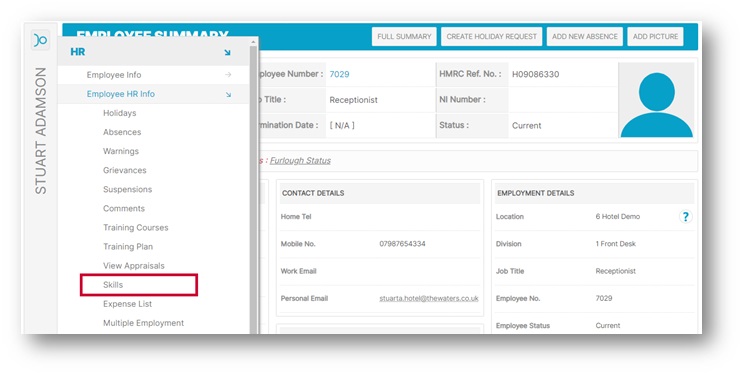Select Employee Info menu item

[114, 75]
